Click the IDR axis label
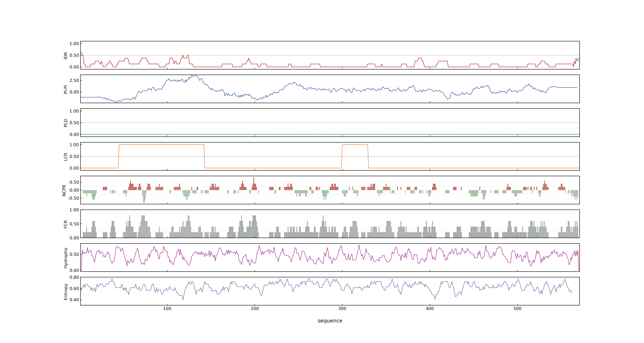 (x=66, y=55)
